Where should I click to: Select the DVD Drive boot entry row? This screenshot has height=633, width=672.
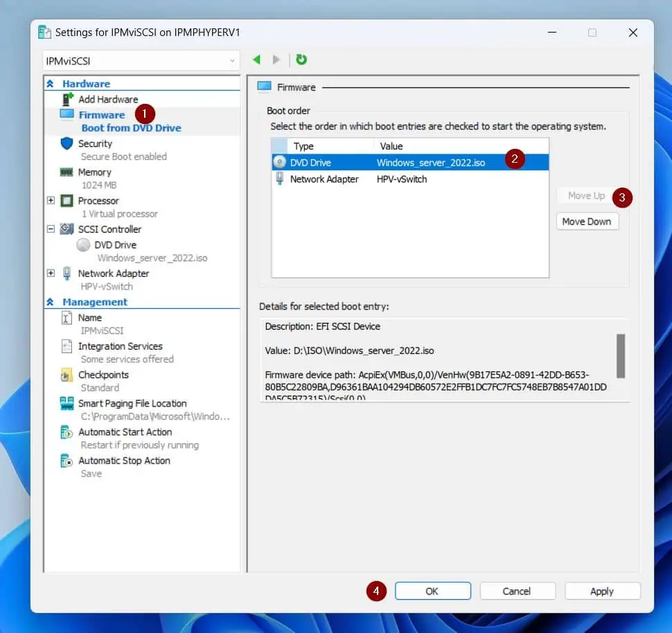tap(410, 163)
